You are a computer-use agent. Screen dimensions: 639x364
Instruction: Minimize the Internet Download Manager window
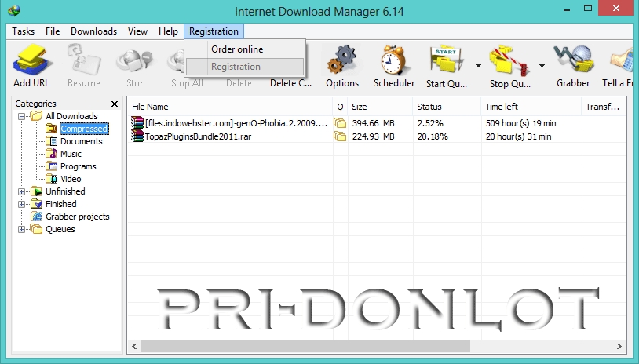[x=567, y=9]
